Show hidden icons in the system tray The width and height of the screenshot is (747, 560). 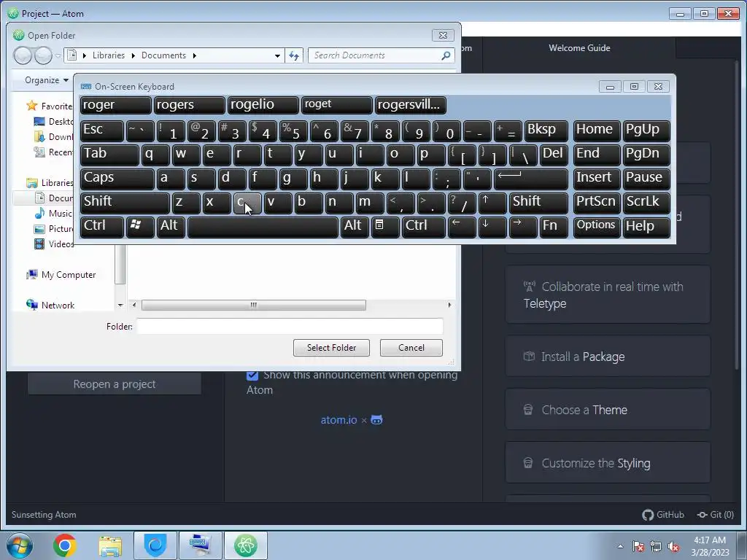[x=620, y=546]
